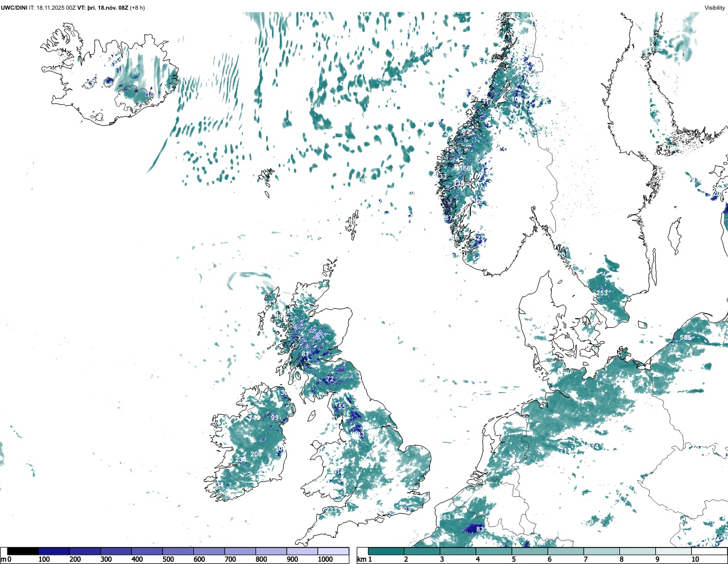This screenshot has width=728, height=564.
Task: Click the 'km 1' label on the kilometre scale
Action: pos(365,559)
